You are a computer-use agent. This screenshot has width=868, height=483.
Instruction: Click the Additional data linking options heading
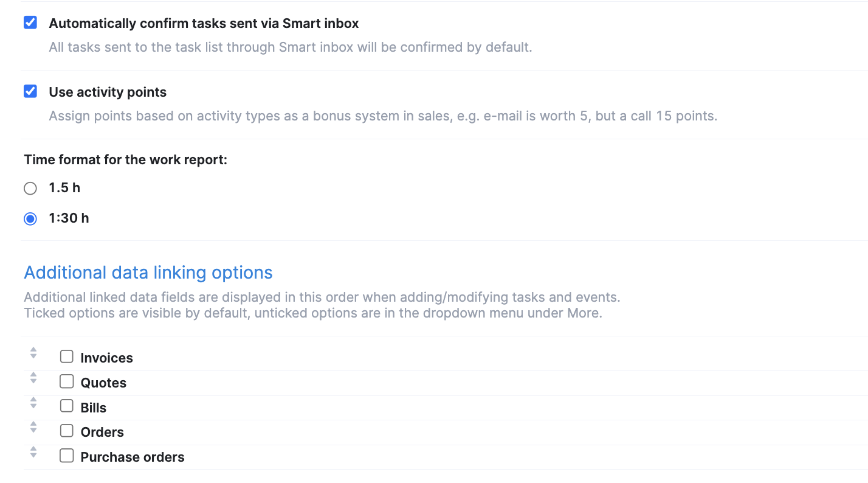click(x=148, y=273)
